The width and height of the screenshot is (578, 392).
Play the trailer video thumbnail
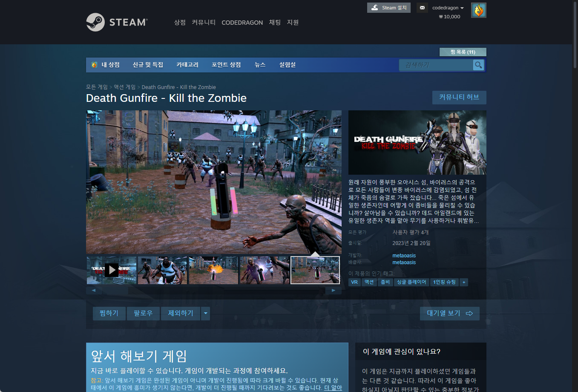click(112, 270)
